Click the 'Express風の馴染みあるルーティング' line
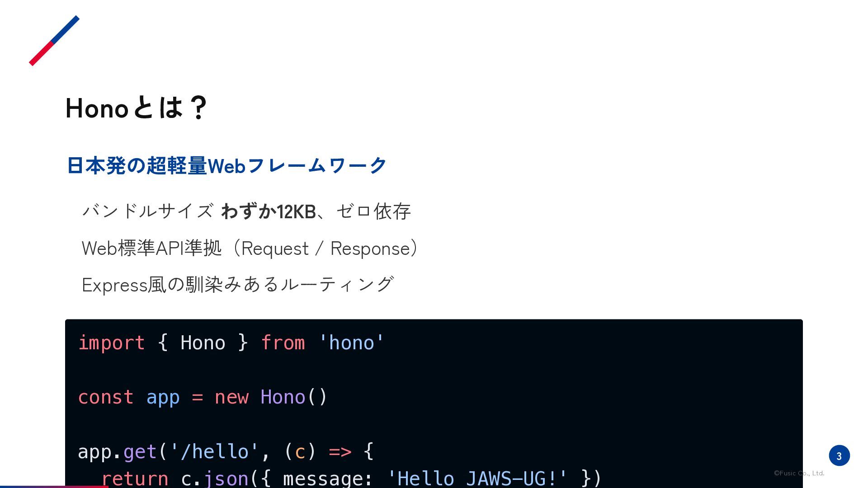This screenshot has width=868, height=488. 238,285
